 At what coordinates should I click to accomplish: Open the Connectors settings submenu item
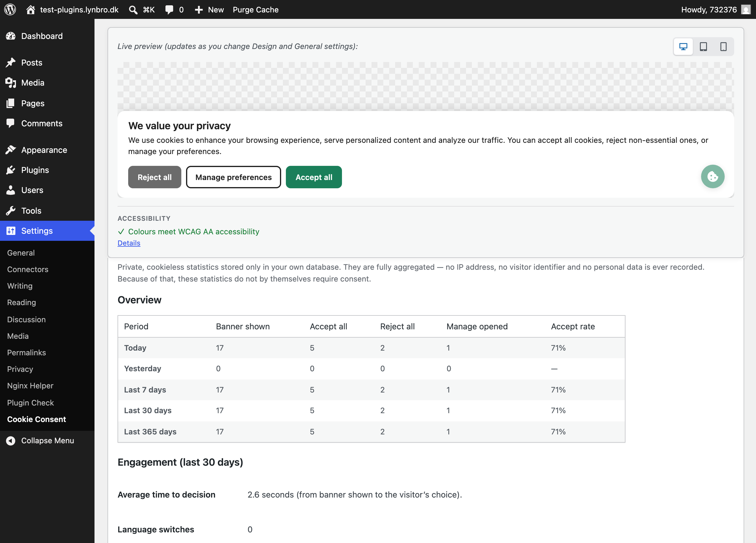tap(28, 269)
